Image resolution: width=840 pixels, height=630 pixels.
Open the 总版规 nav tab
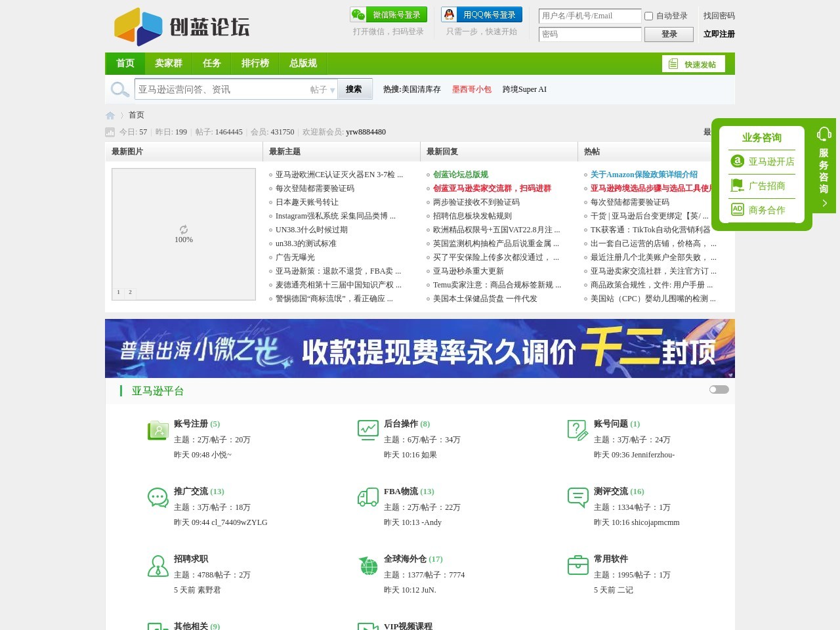(303, 64)
